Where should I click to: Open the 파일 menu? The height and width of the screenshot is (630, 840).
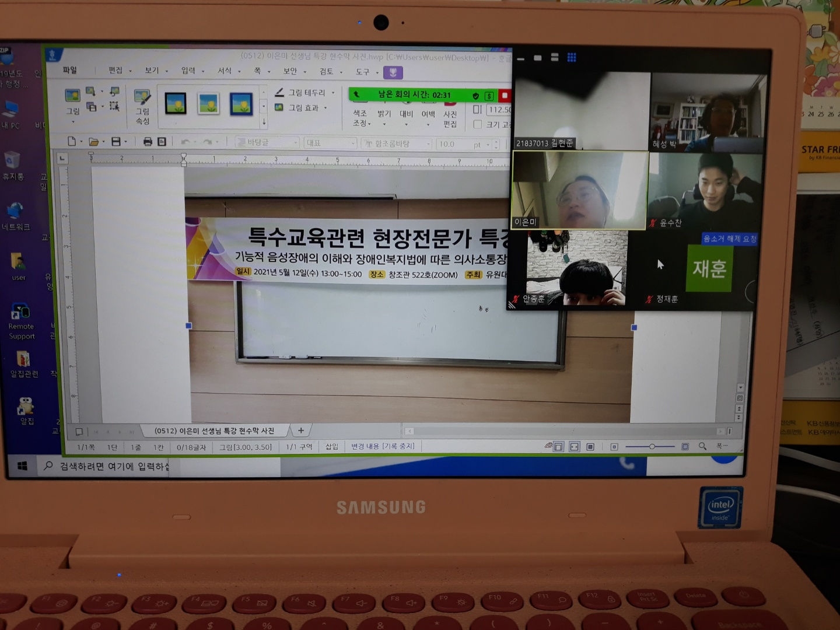coord(70,70)
